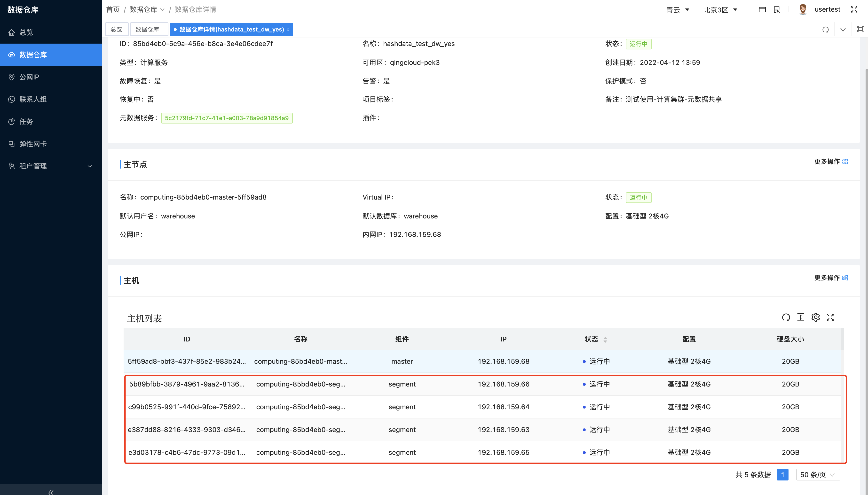Switch to the 总览 tab
Viewport: 868px width, 495px height.
[116, 29]
